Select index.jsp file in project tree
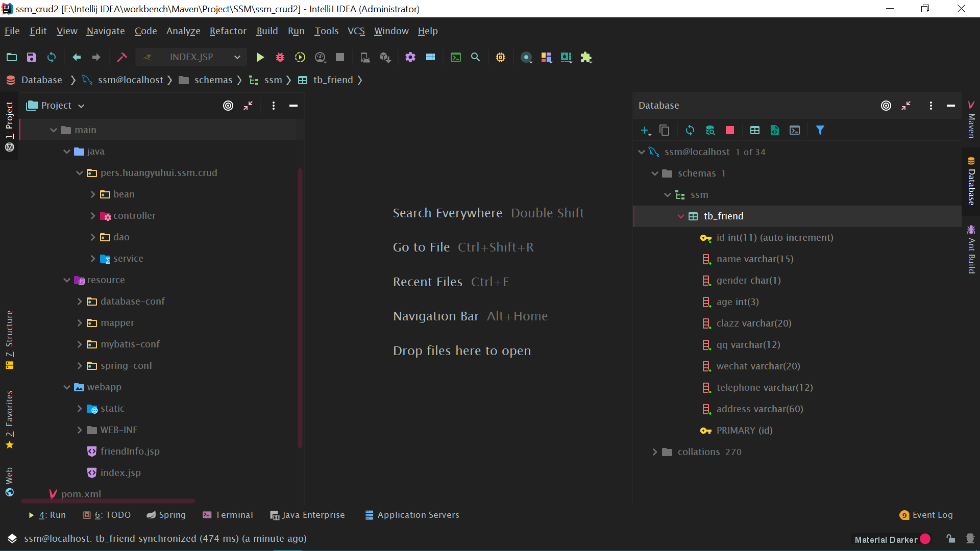The image size is (980, 551). (x=120, y=473)
